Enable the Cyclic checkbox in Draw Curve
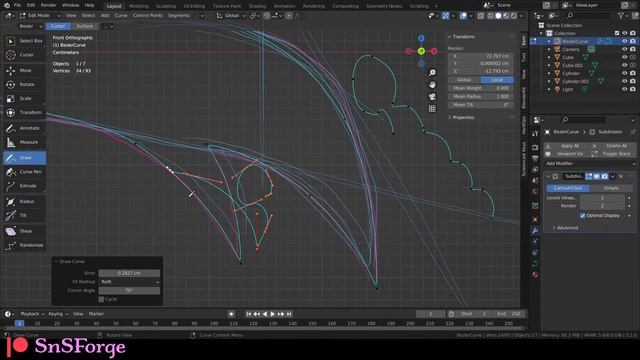 (101, 299)
